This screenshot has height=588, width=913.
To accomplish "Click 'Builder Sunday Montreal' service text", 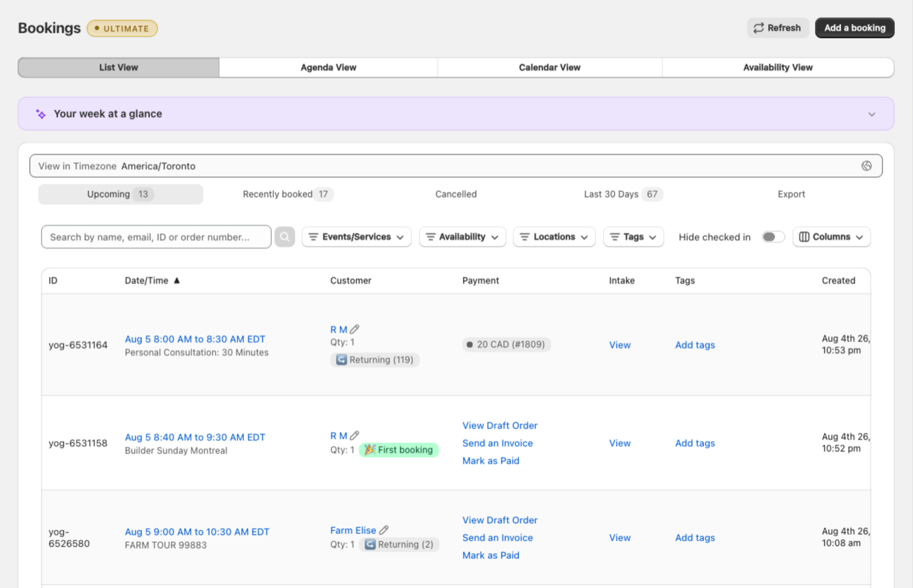I will tap(176, 451).
